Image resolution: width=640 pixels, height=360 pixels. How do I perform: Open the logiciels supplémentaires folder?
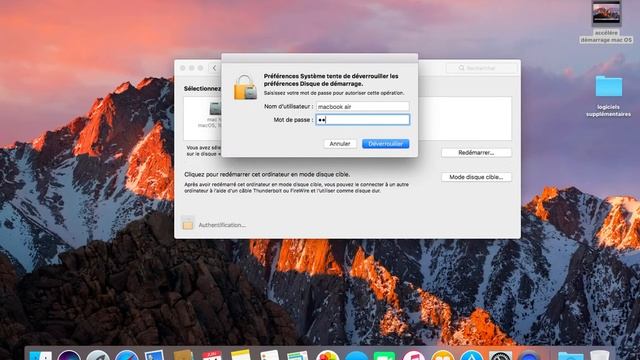(609, 87)
